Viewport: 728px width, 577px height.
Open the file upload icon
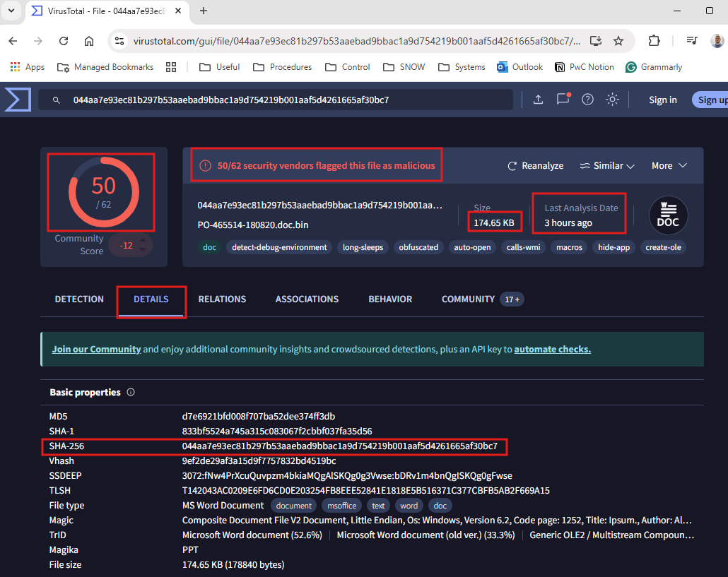(538, 100)
